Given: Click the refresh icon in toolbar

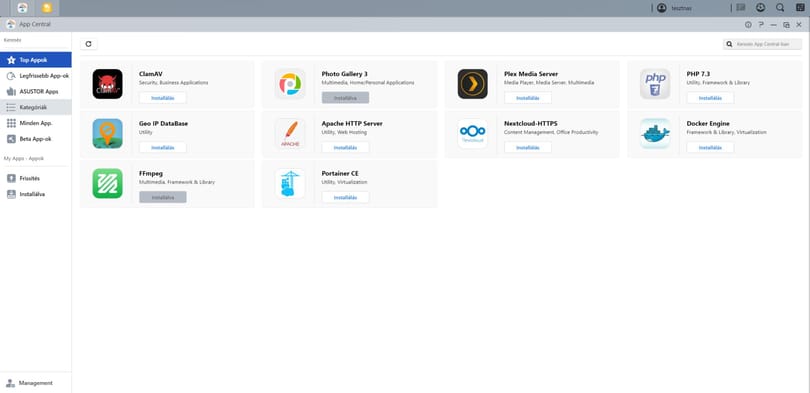Looking at the screenshot, I should pyautogui.click(x=88, y=44).
